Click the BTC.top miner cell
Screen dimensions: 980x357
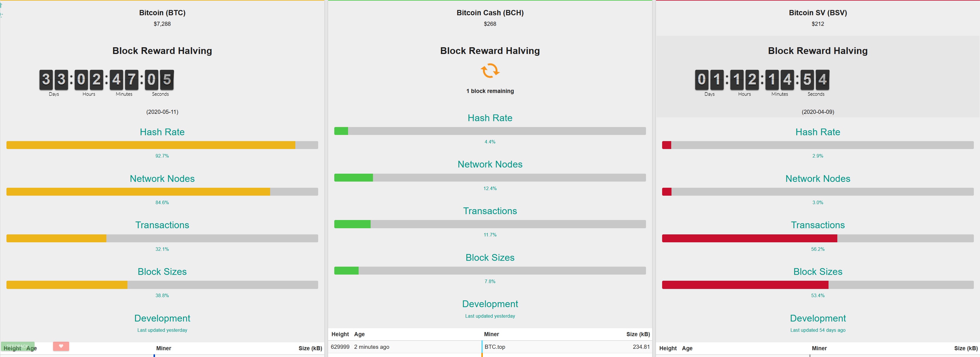coord(495,347)
